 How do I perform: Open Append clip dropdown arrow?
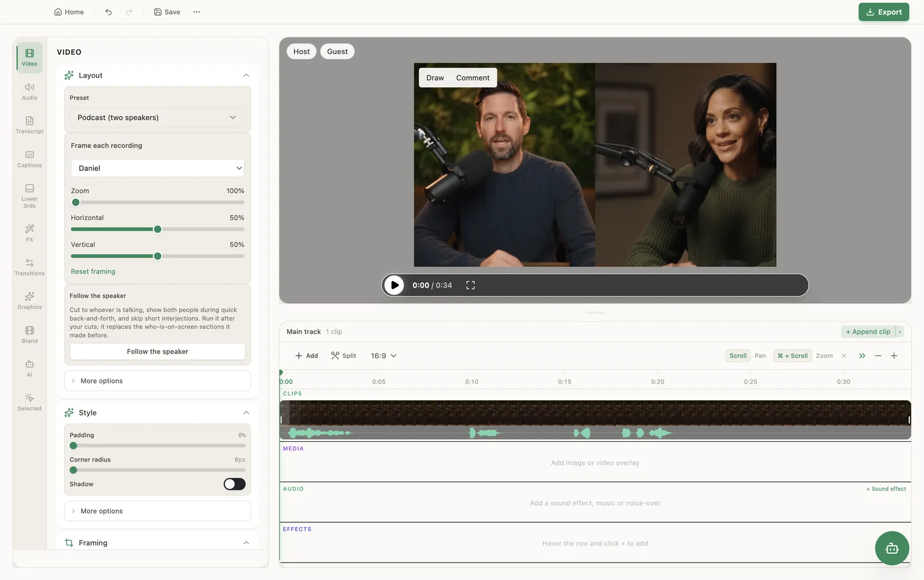[900, 332]
